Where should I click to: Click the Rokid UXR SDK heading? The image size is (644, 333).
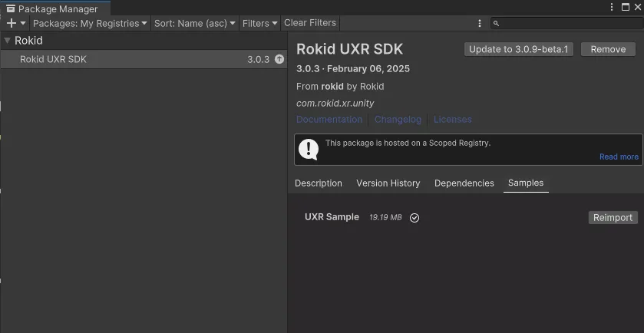pos(349,49)
